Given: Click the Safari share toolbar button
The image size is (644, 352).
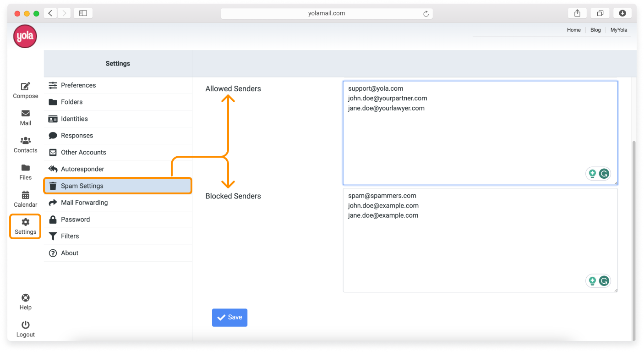Looking at the screenshot, I should [577, 13].
